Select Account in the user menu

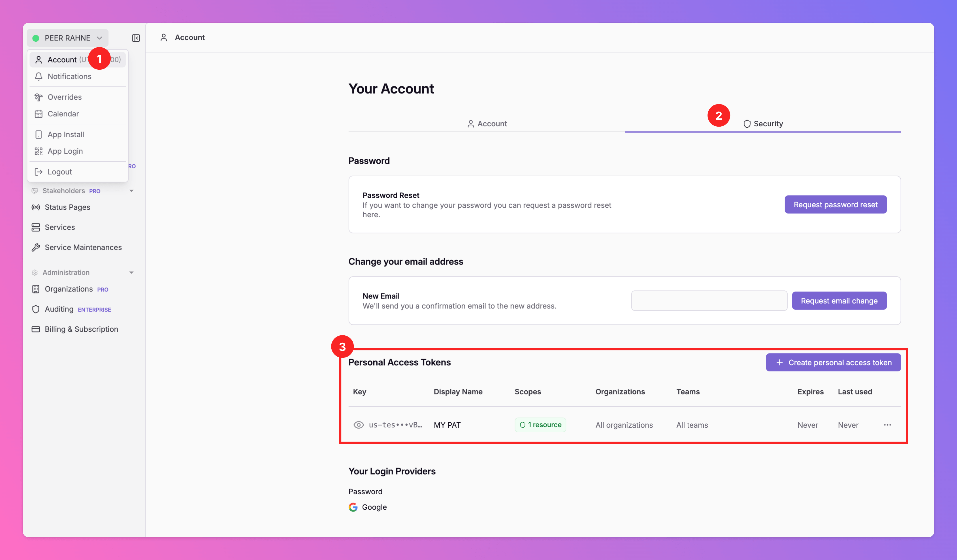[x=78, y=60]
